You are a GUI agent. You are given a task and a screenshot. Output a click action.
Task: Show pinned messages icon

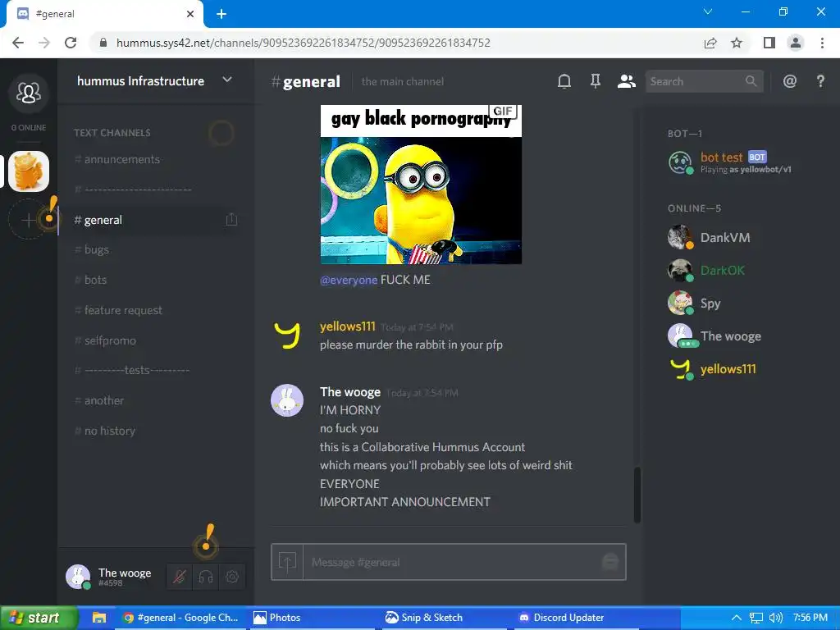click(x=596, y=81)
